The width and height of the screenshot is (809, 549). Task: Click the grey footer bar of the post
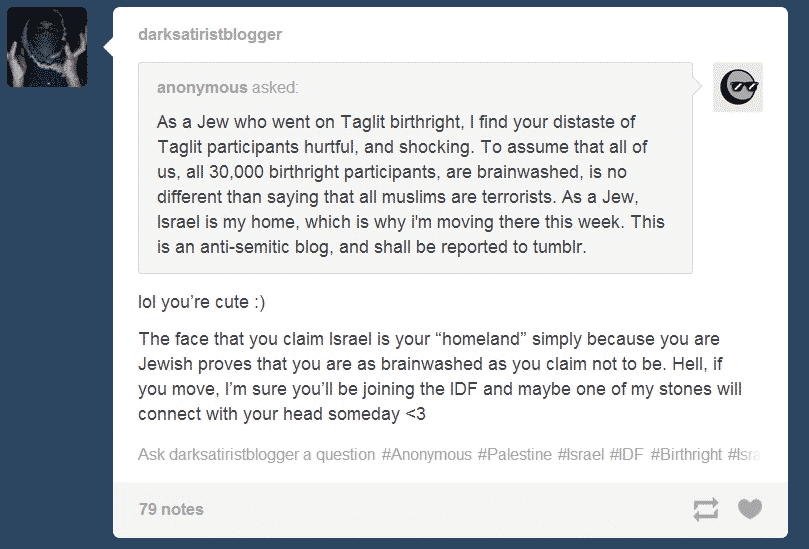[x=450, y=510]
